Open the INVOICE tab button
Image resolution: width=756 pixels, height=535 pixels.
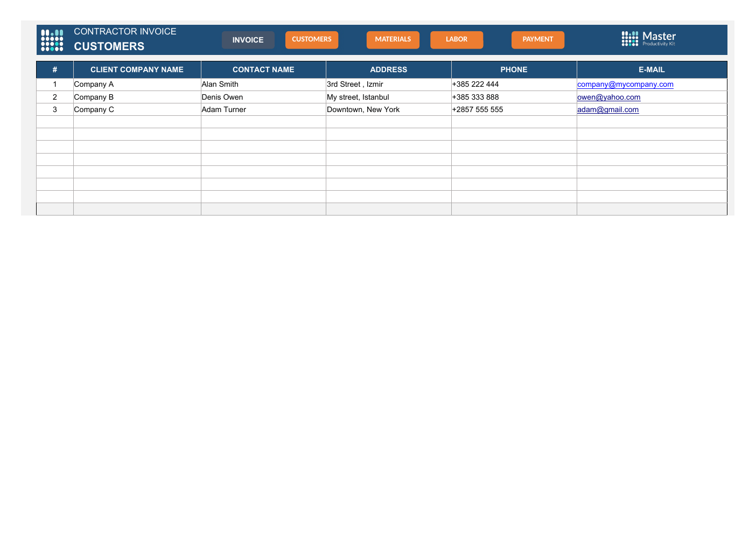248,40
